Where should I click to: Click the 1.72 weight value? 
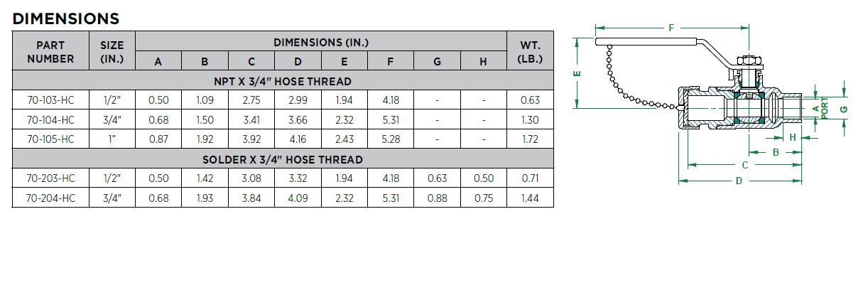[530, 139]
